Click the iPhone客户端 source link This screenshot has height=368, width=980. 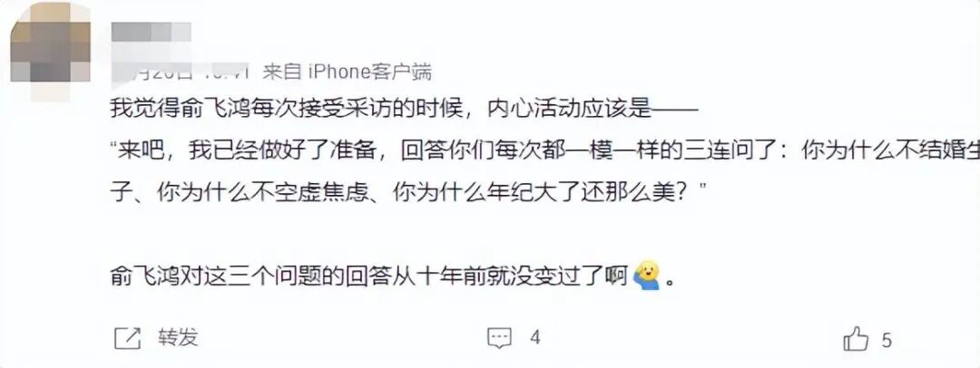pyautogui.click(x=370, y=73)
